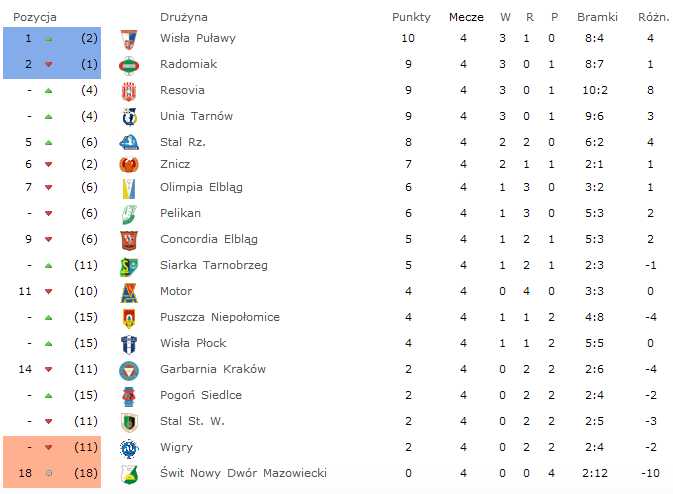
Task: Click the Znicz club crest
Action: tap(129, 165)
